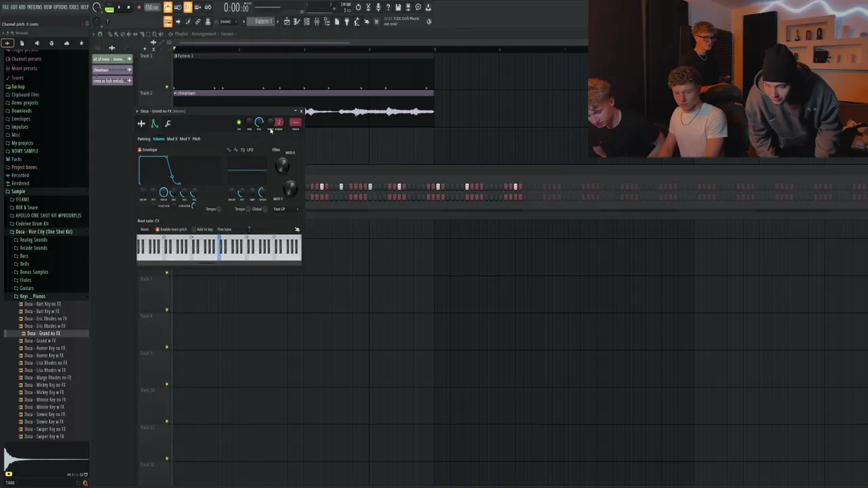Screen dimensions: 868x488
Task: Click the browser favorites star icon
Action: pos(81,43)
